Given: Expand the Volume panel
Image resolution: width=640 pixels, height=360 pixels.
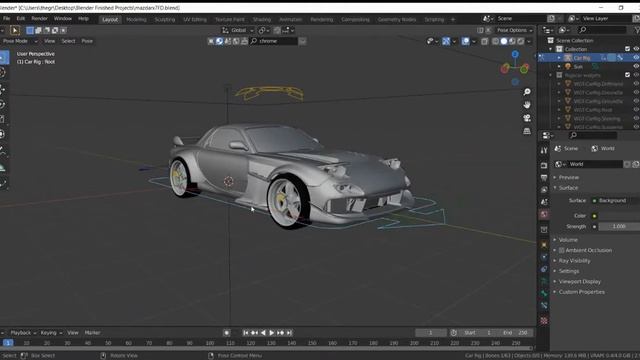Looking at the screenshot, I should (568, 240).
